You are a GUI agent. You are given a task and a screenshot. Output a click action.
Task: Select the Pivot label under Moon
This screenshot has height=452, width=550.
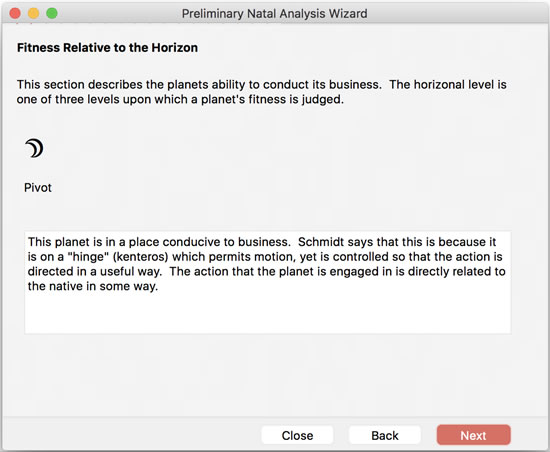(x=38, y=188)
